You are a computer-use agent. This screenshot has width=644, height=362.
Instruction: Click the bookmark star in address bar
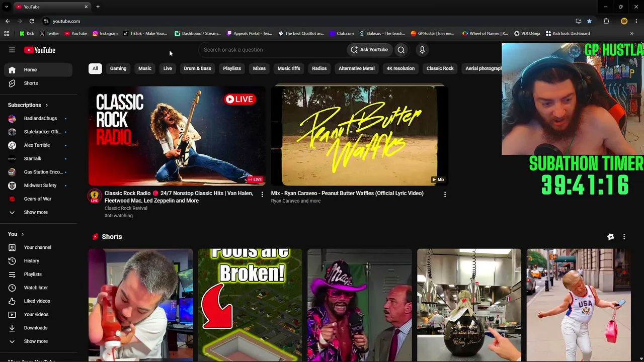coord(589,21)
